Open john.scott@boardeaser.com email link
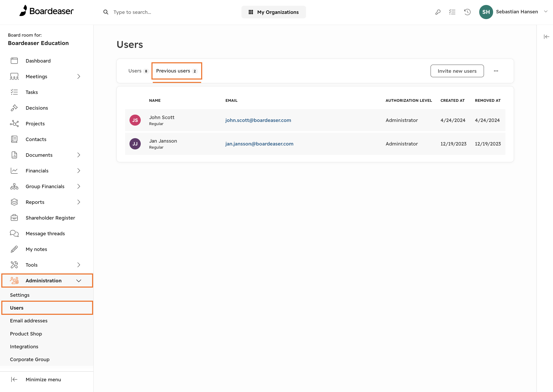This screenshot has width=553, height=392. [258, 120]
